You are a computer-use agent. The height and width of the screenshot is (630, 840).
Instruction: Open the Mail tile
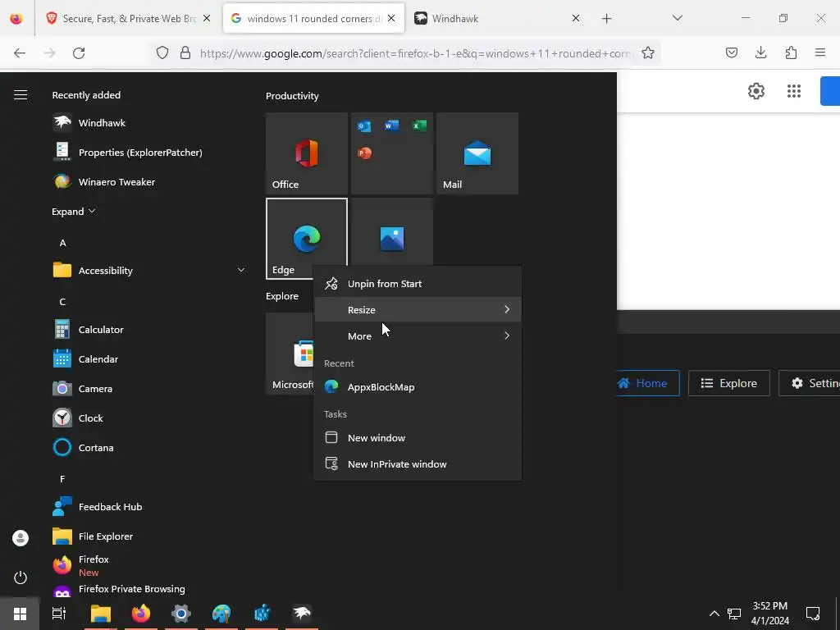click(477, 153)
